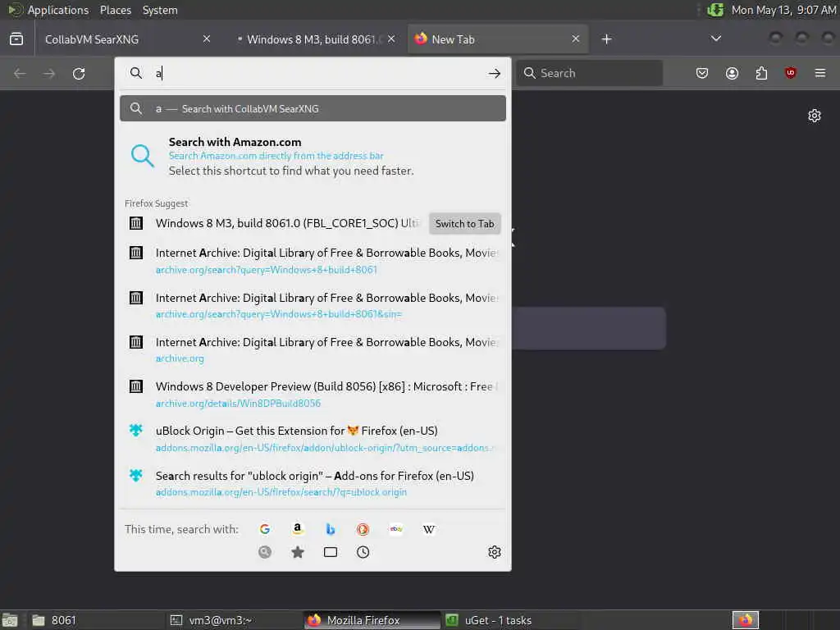Click the Switch to Tab button
The height and width of the screenshot is (630, 840).
464,224
